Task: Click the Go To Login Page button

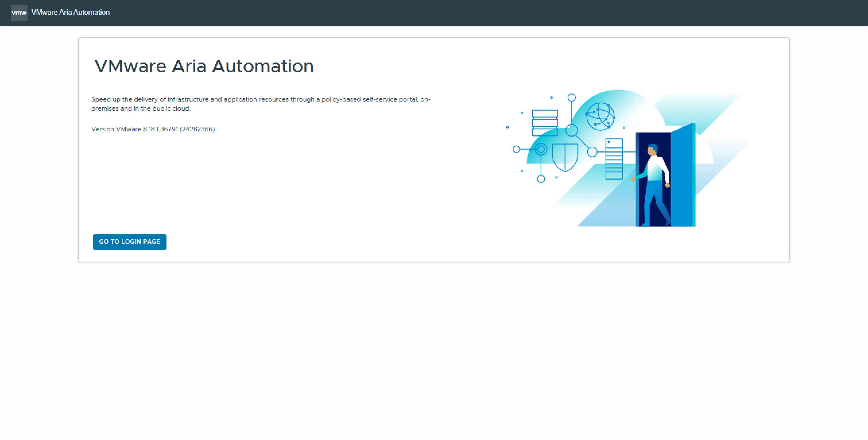Action: [129, 242]
